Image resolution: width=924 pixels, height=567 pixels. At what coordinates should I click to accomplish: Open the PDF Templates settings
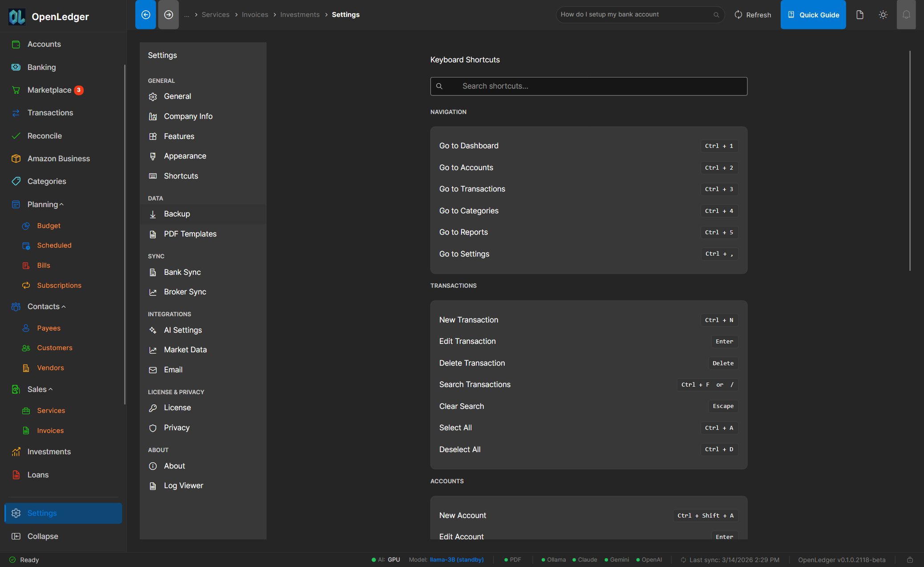[190, 233]
